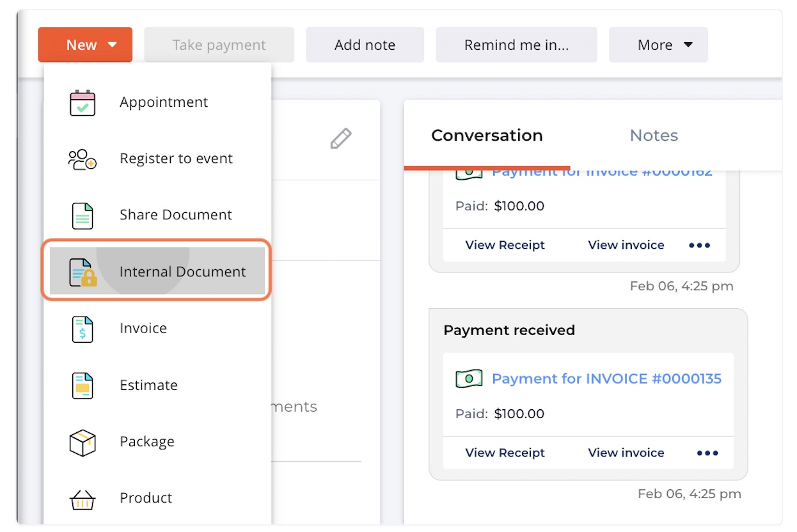Image resolution: width=797 pixels, height=532 pixels.
Task: Open the ellipsis menu on Payment received card
Action: 707,452
